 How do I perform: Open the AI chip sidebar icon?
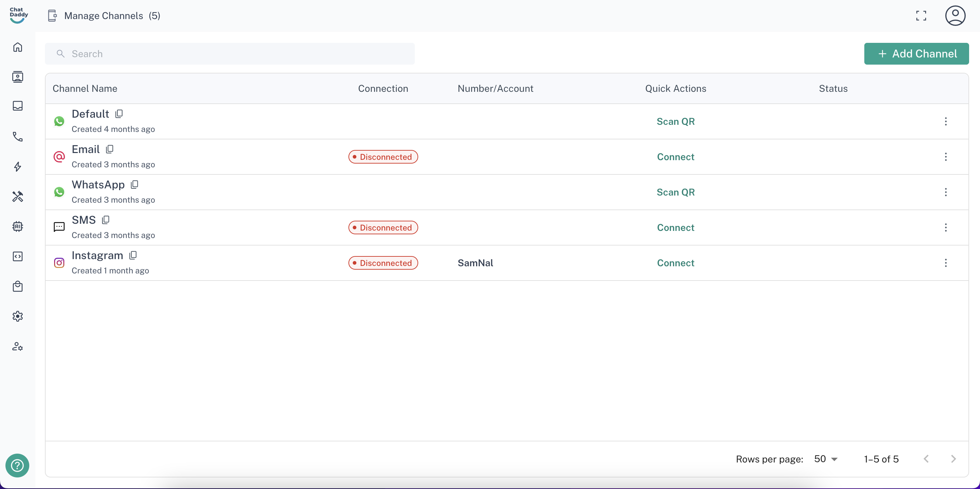[17, 226]
